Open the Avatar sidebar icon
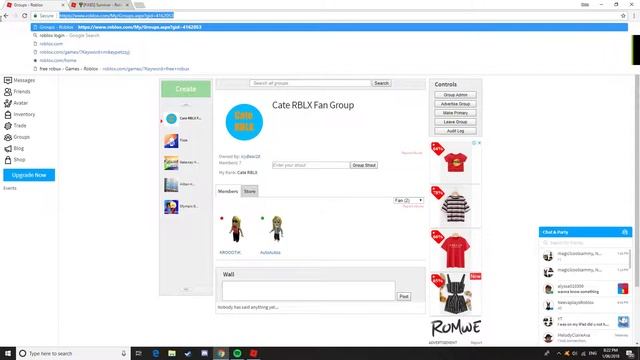The width and height of the screenshot is (640, 360). [8, 103]
